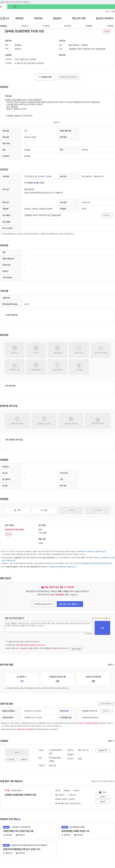The height and width of the screenshot is (868, 115).
Task: Open the 지도 보기 dropdown in 근무 예정지
Action: pyautogui.click(x=107, y=215)
